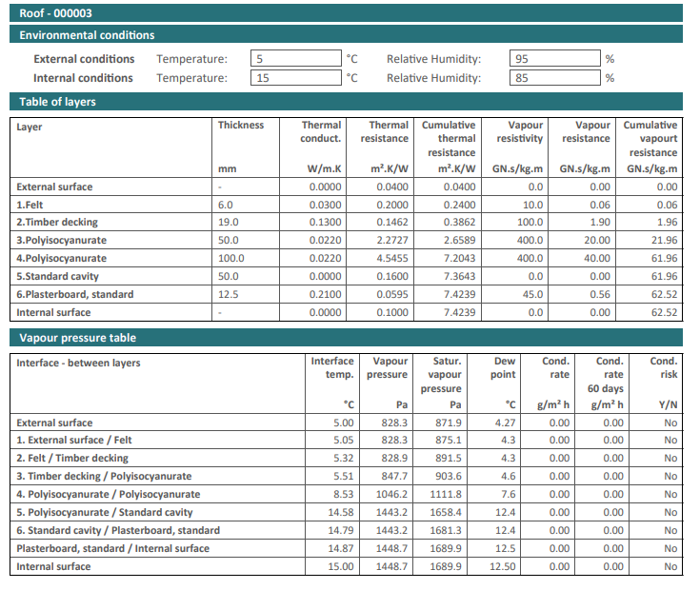Click the 19.0 thickness value for Timber decking
Viewport: 700px width, 590px height.
(x=228, y=223)
